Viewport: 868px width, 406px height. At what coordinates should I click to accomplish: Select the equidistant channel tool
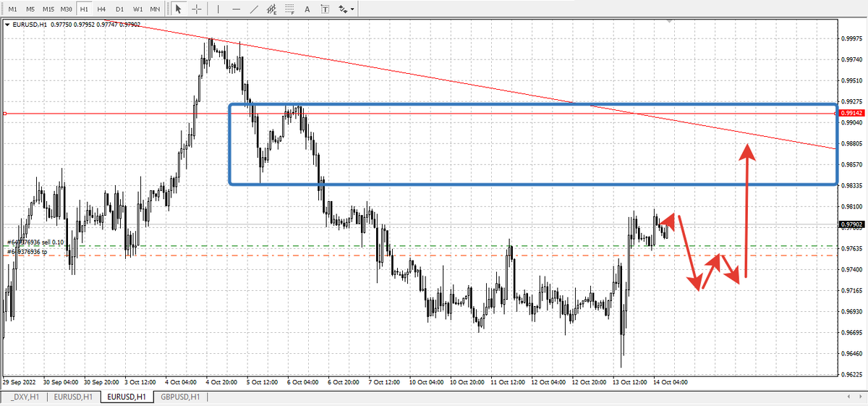click(272, 9)
